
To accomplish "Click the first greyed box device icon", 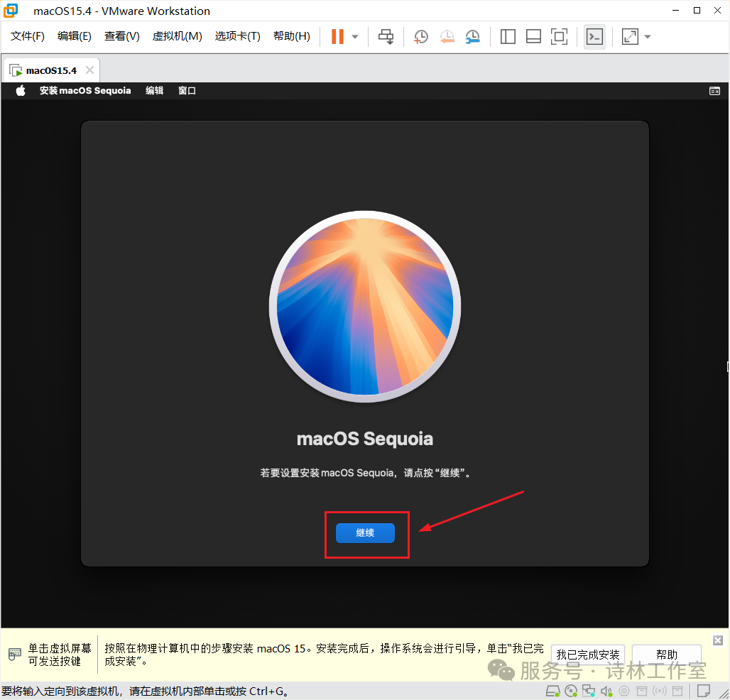I will [x=642, y=691].
